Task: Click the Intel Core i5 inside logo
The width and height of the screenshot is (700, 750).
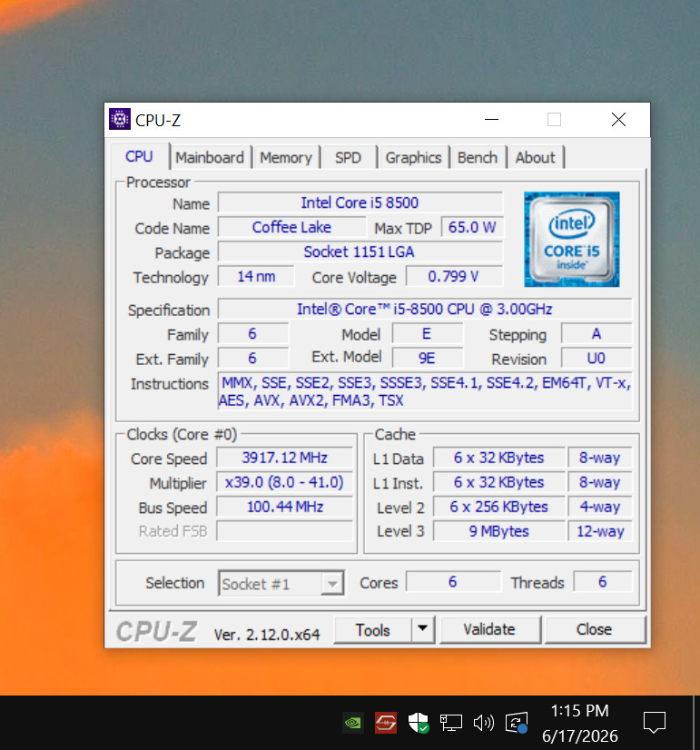Action: coord(571,239)
